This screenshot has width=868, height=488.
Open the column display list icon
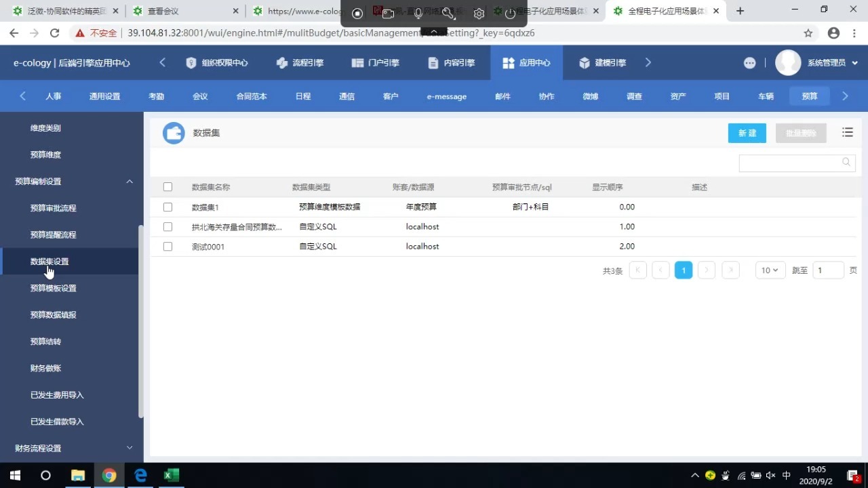[x=848, y=133]
